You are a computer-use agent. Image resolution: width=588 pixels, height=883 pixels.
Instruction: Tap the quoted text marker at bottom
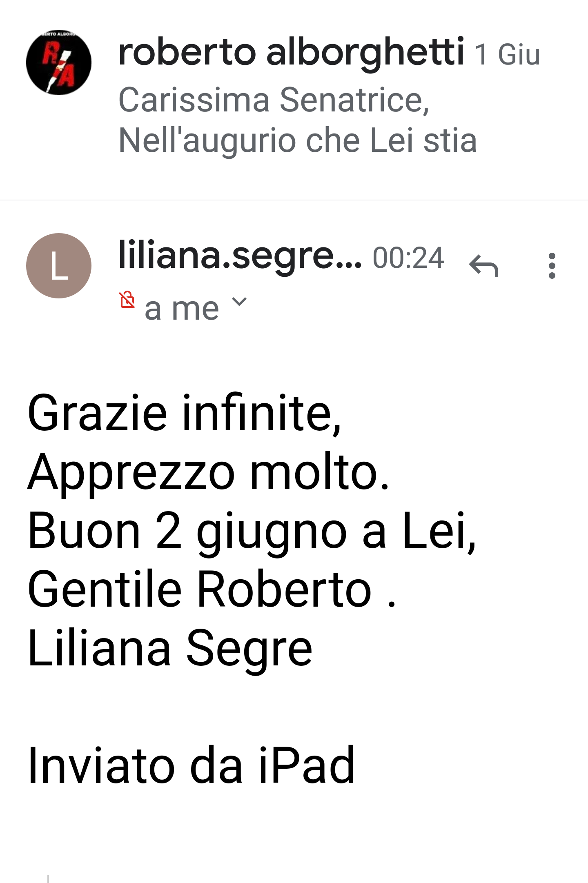pos(48,879)
